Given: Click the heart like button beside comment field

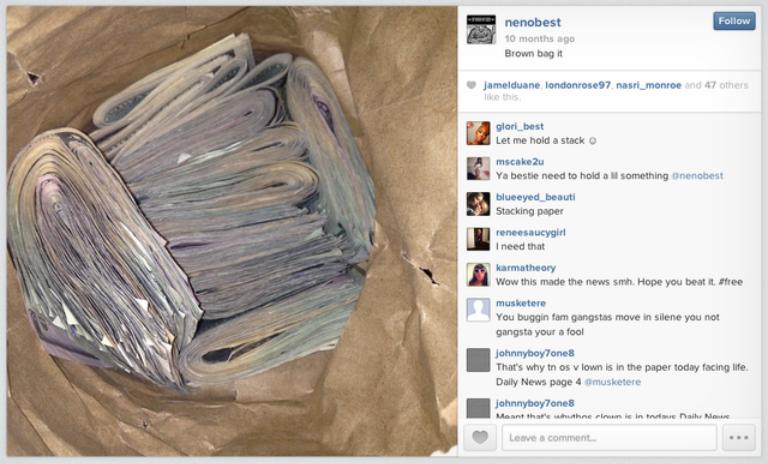Looking at the screenshot, I should [x=480, y=437].
